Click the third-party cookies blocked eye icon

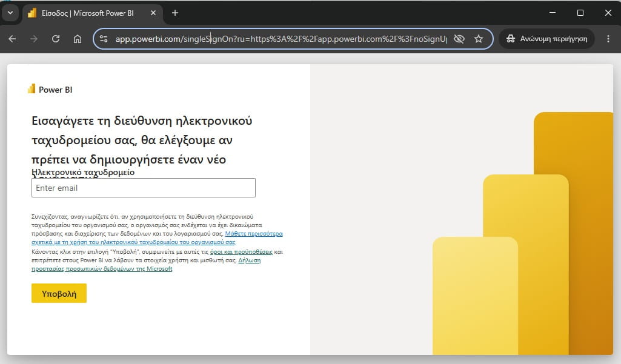459,39
